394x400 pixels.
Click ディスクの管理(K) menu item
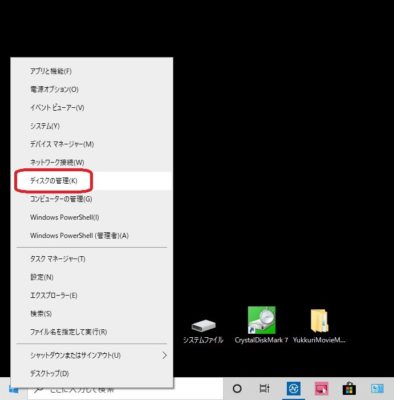point(92,181)
